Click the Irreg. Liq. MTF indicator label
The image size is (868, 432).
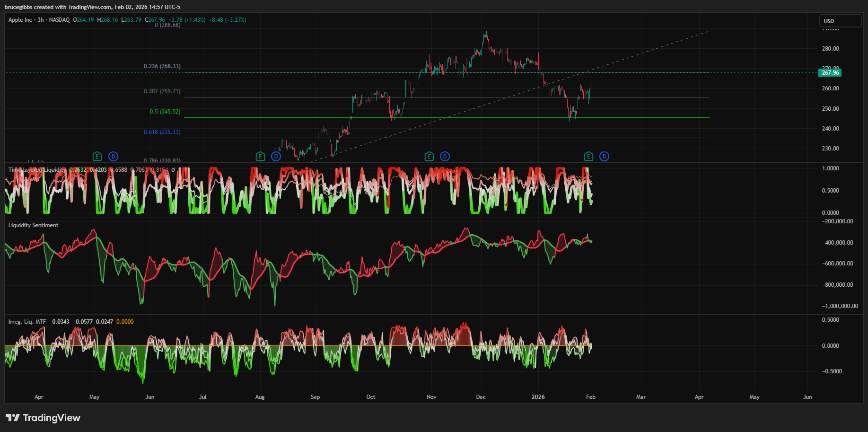tap(27, 322)
